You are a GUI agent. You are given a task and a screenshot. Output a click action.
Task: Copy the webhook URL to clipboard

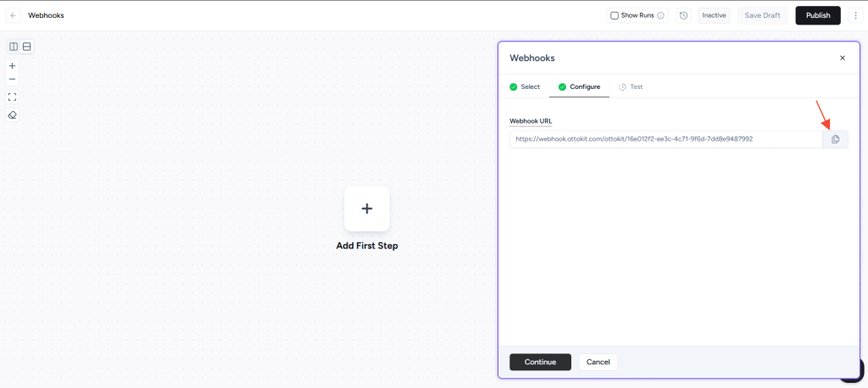[835, 139]
